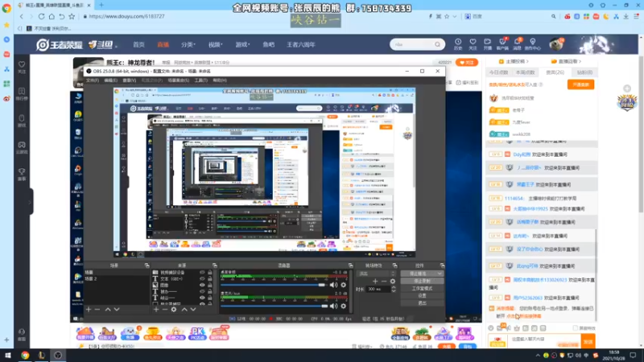Toggle lock on image source
Screen dimensions: 644x362
210,285
